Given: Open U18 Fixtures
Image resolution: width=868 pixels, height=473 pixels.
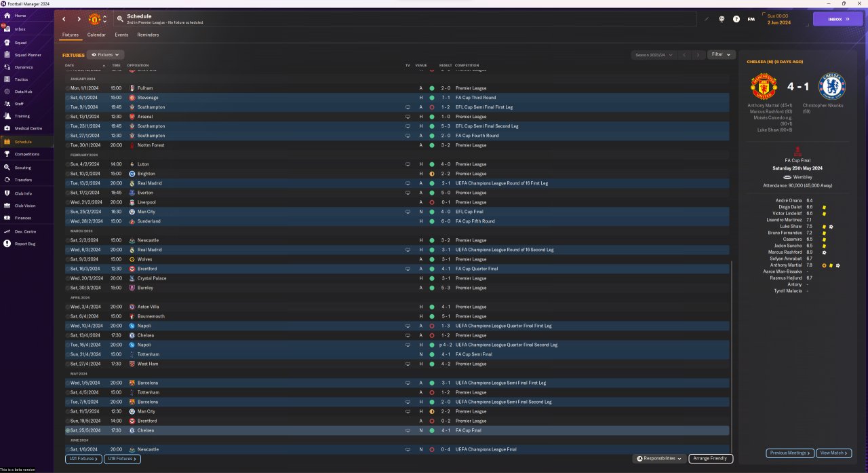Looking at the screenshot, I should [x=122, y=459].
